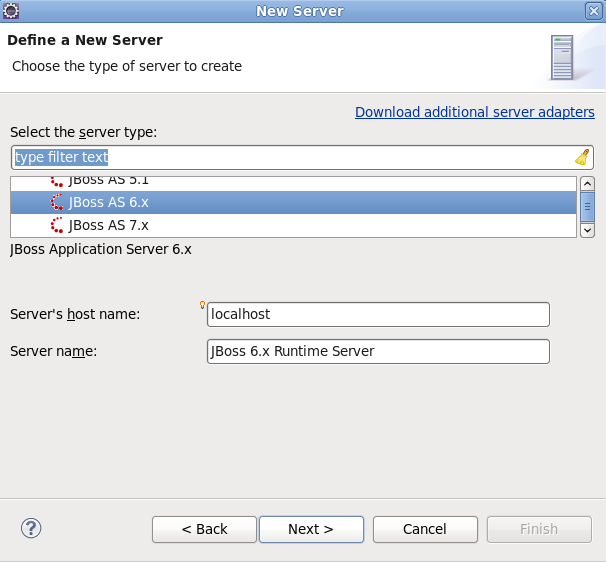Focus the type filter text field
Image resolution: width=606 pixels, height=562 pixels.
coord(290,157)
